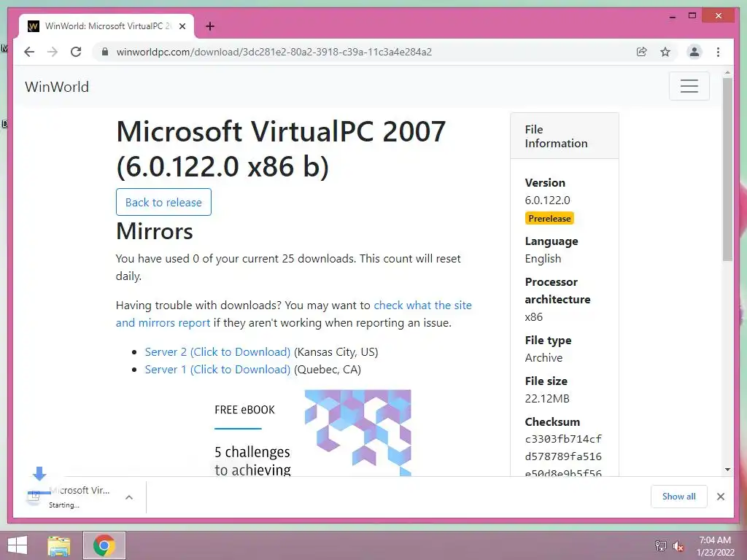Click the tab's WinWorld favicon
Screen dimensions: 747x560
point(33,26)
